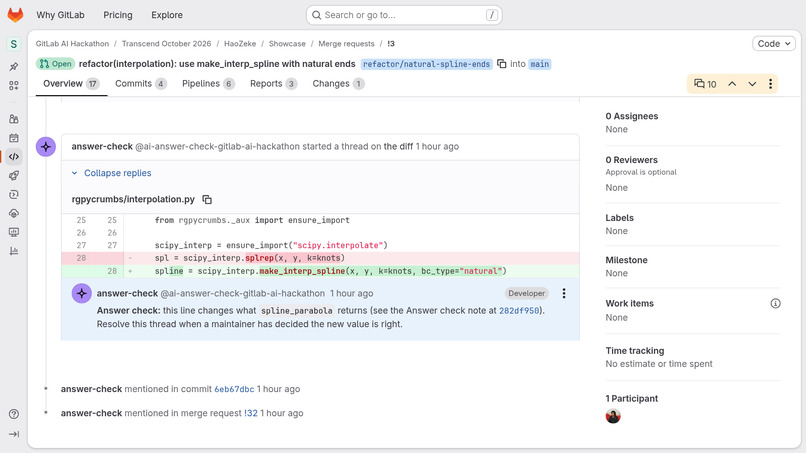This screenshot has width=806, height=453.
Task: Open commit 6eb67dbc link
Action: (x=234, y=389)
